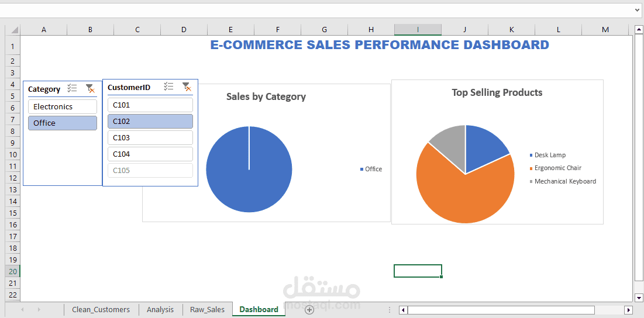This screenshot has width=644, height=318.
Task: Click the Top Selling Products chart title
Action: point(497,93)
